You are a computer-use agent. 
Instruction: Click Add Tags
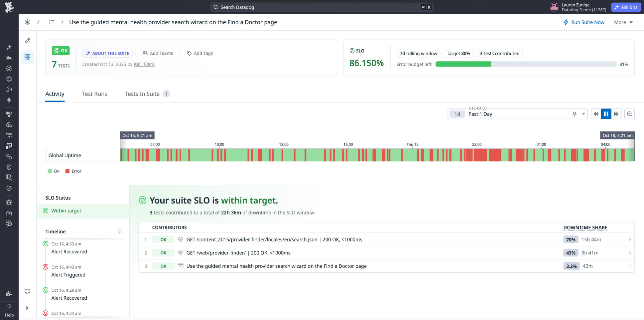pos(200,53)
